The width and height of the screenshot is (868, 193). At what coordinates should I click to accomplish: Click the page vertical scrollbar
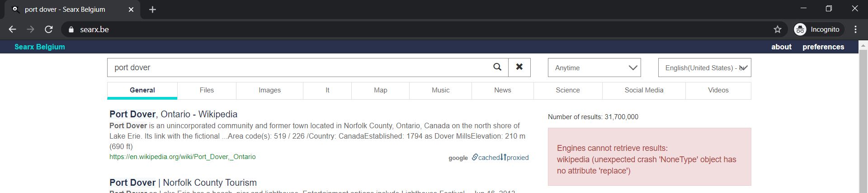click(x=863, y=121)
